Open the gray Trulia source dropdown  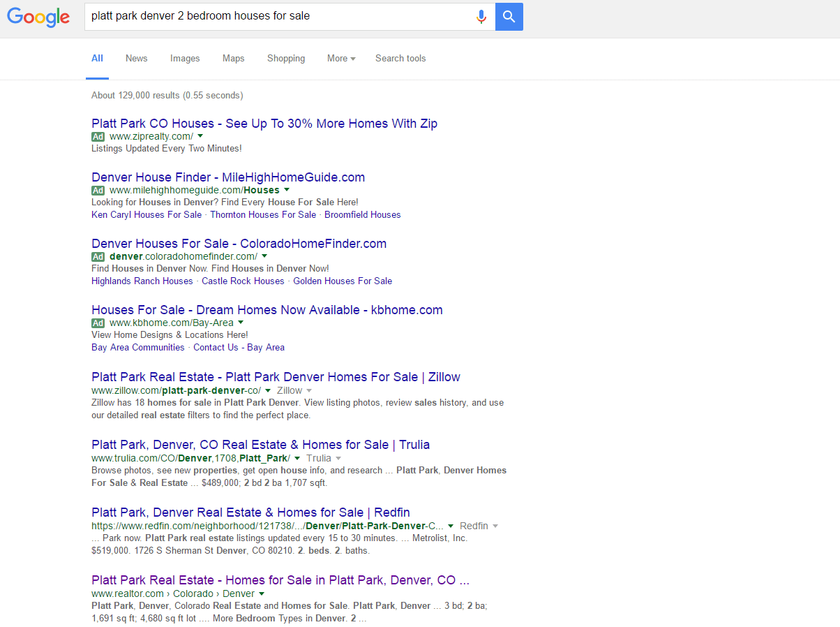(324, 458)
